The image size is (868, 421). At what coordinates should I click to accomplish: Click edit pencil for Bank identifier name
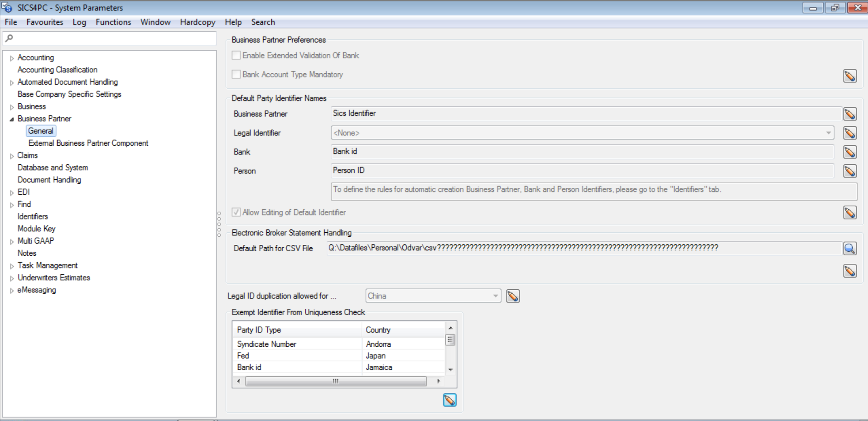[849, 152]
